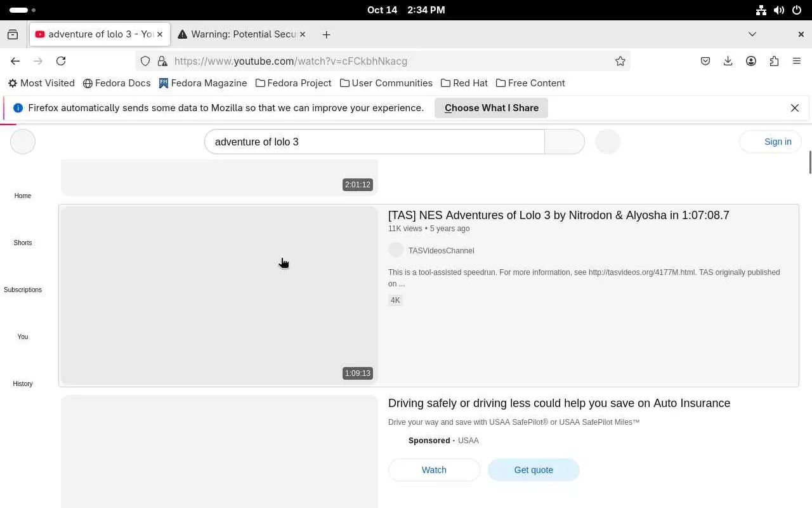The height and width of the screenshot is (508, 812).
Task: Open a new tab with plus button
Action: point(326,34)
